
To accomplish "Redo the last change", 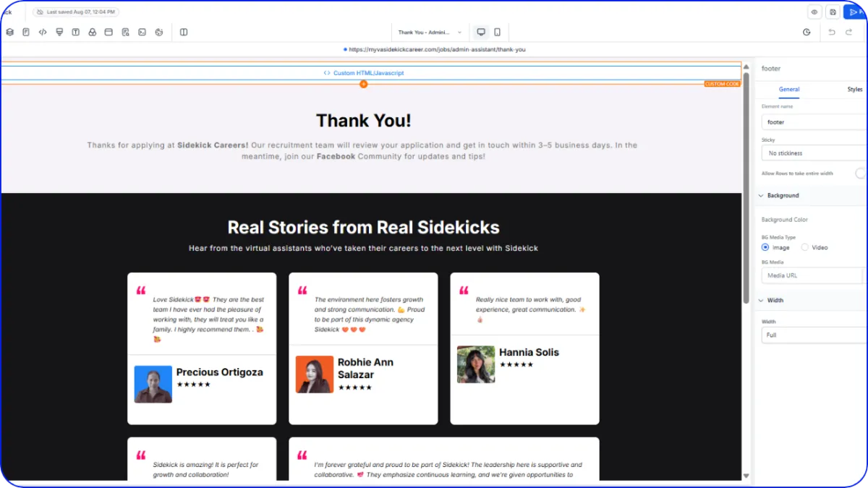I will [x=849, y=32].
